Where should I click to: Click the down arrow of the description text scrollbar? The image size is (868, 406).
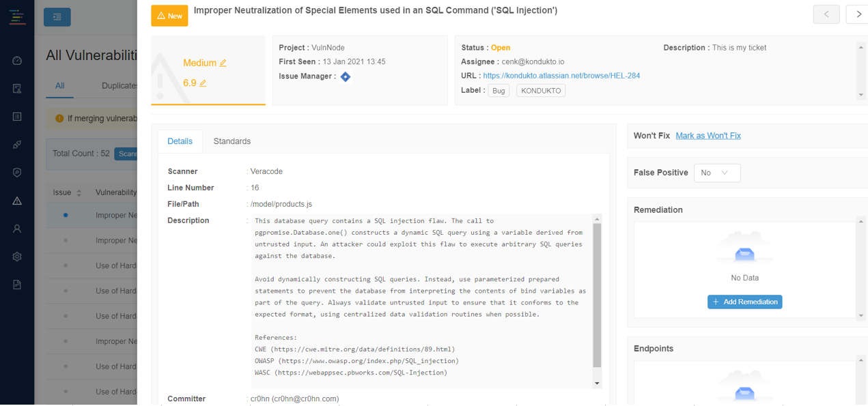(x=597, y=383)
